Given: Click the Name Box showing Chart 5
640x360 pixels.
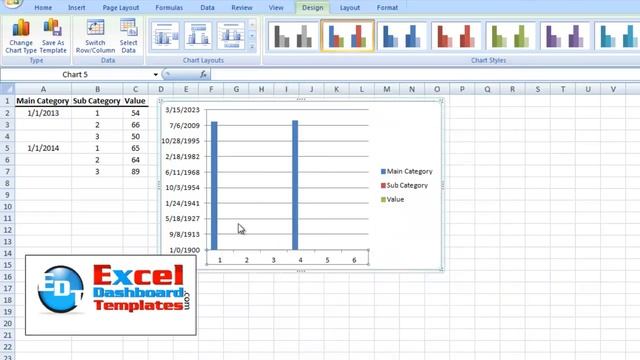Looking at the screenshot, I should [x=76, y=75].
